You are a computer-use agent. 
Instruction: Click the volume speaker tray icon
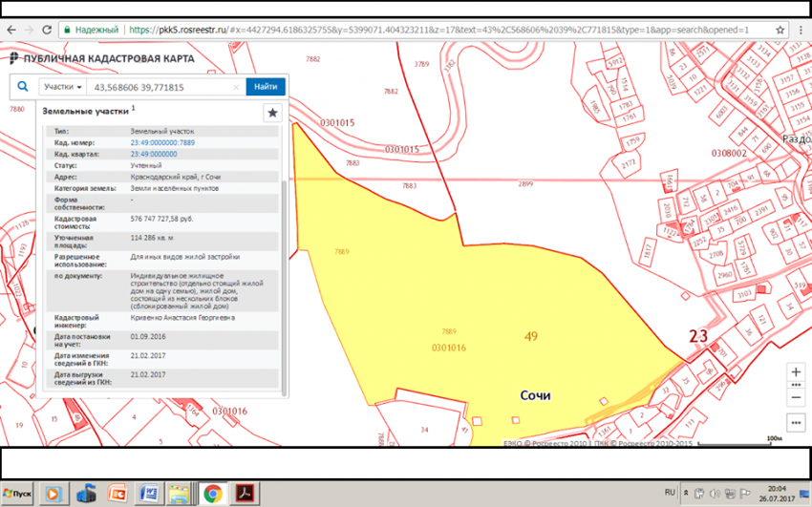715,493
